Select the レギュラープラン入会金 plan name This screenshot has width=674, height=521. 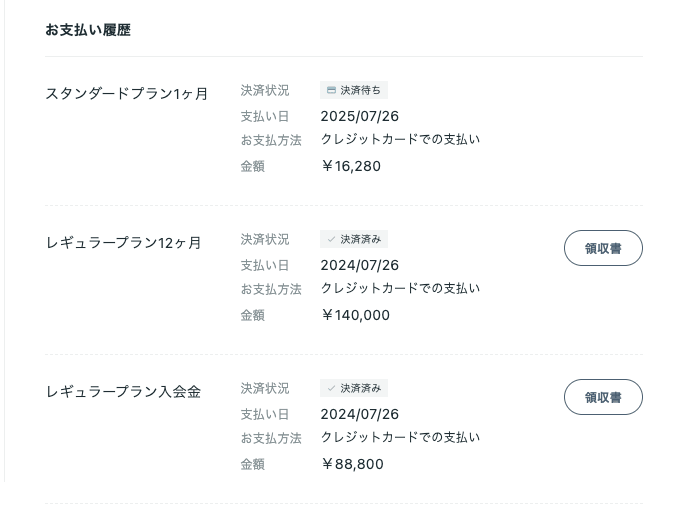123,392
